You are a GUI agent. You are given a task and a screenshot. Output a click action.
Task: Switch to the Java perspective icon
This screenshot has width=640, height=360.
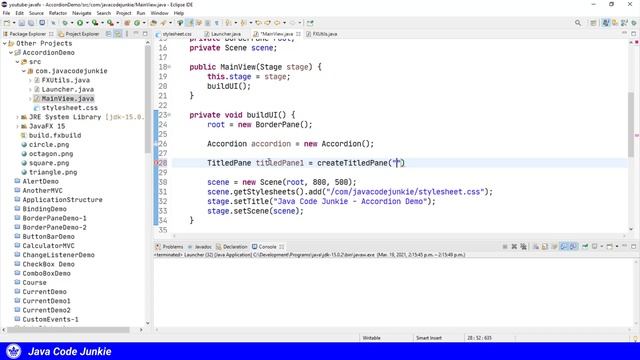(606, 23)
